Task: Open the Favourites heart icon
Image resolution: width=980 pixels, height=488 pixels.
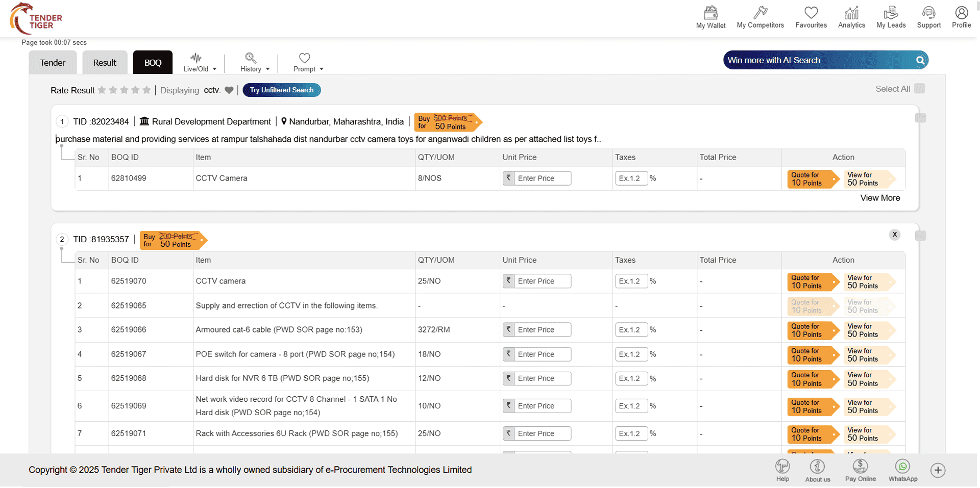Action: [811, 13]
